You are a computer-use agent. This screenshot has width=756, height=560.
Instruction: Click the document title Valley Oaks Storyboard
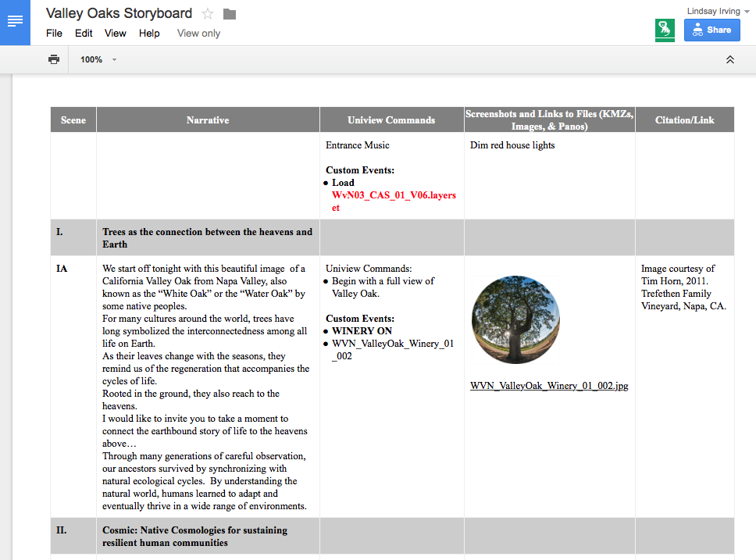coord(119,13)
